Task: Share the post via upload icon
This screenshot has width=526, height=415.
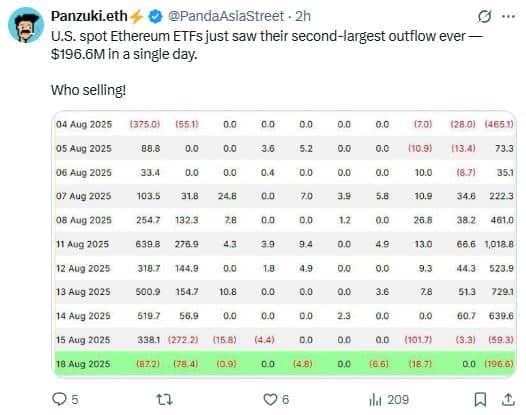Action: [508, 399]
